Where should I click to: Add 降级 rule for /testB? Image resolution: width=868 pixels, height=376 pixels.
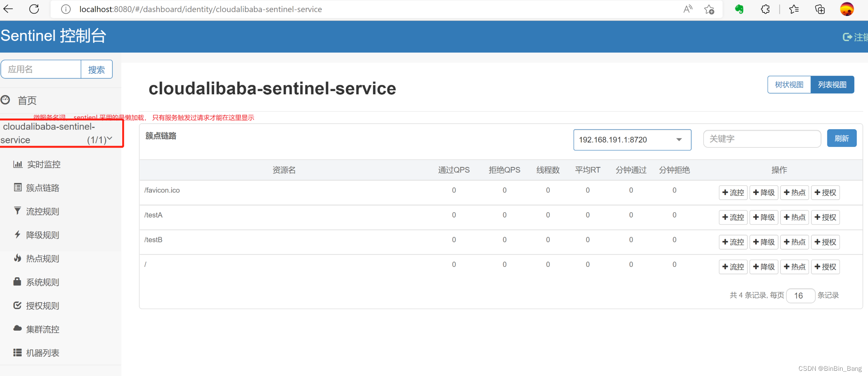[764, 242]
